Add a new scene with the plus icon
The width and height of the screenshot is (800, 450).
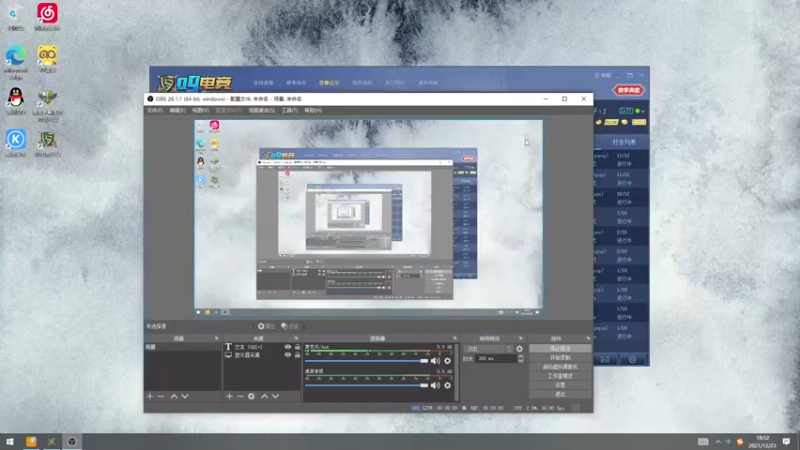click(150, 396)
